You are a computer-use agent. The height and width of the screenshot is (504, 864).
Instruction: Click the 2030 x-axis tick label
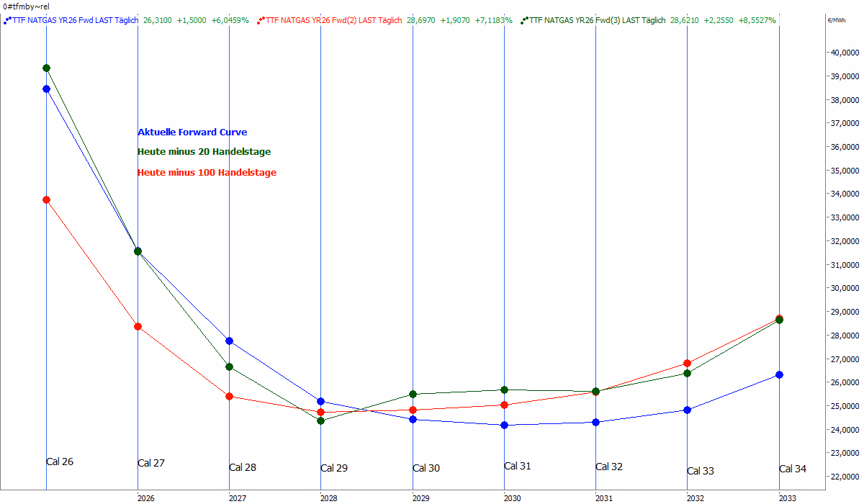(x=512, y=498)
